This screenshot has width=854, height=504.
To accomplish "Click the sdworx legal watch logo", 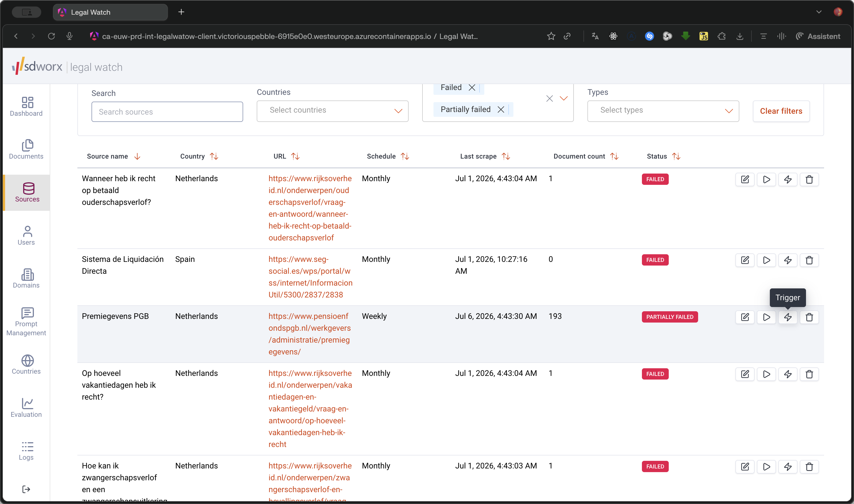I will (x=67, y=66).
